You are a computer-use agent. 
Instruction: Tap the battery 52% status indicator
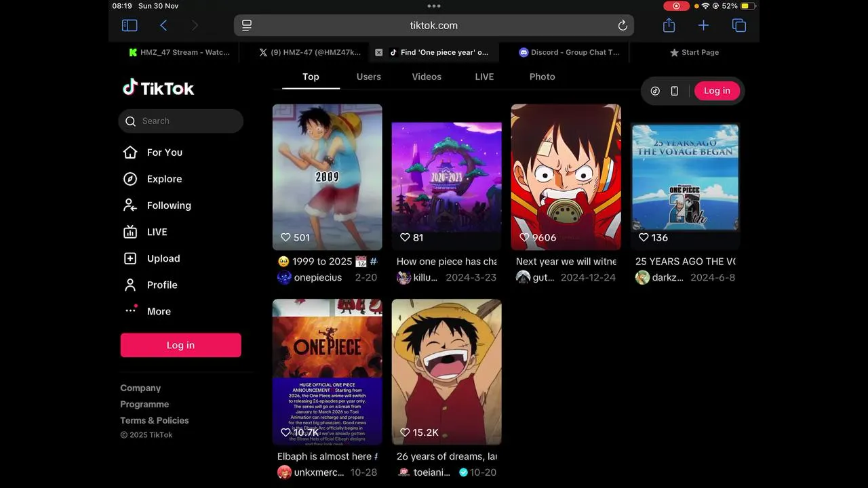(739, 5)
